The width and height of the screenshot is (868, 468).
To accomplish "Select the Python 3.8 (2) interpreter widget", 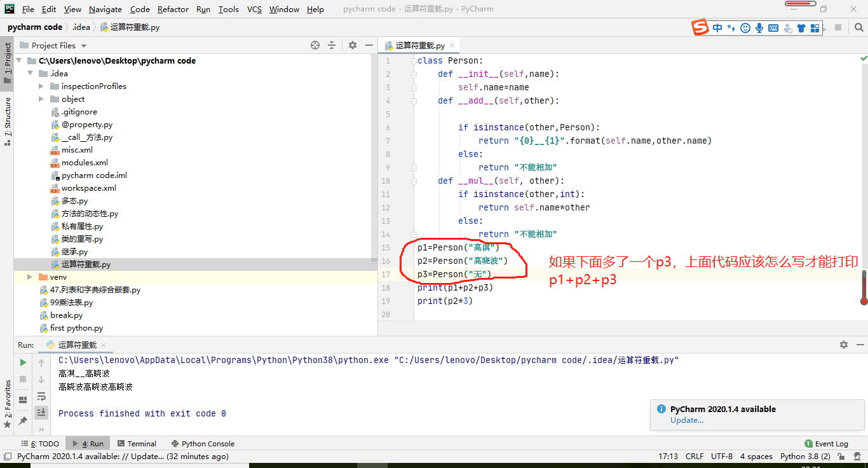I will point(805,456).
